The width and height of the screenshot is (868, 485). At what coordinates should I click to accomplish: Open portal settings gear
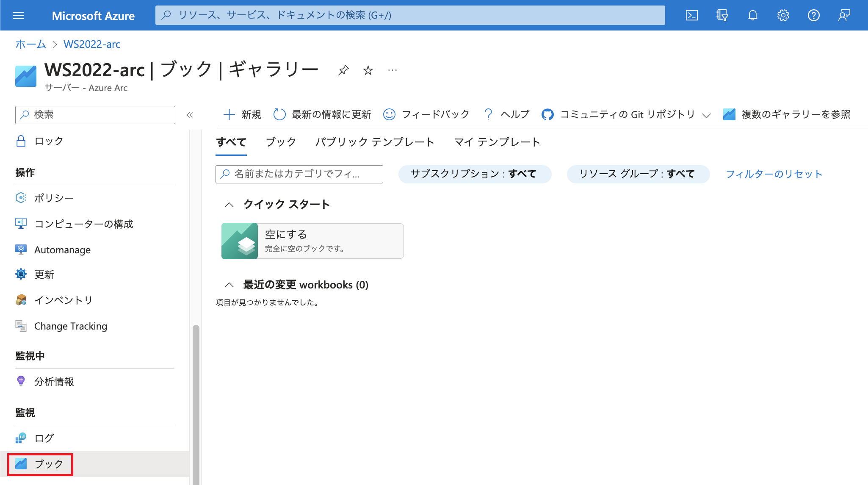pos(783,16)
